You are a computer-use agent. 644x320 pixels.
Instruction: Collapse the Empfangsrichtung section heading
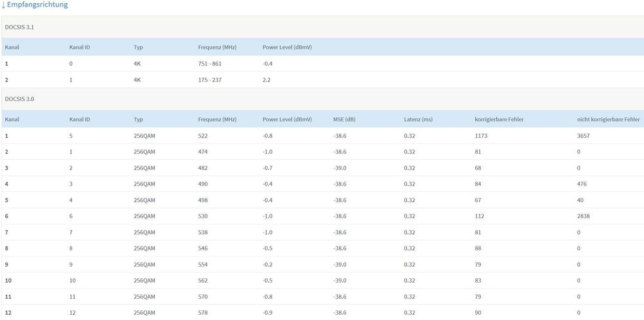tap(35, 5)
